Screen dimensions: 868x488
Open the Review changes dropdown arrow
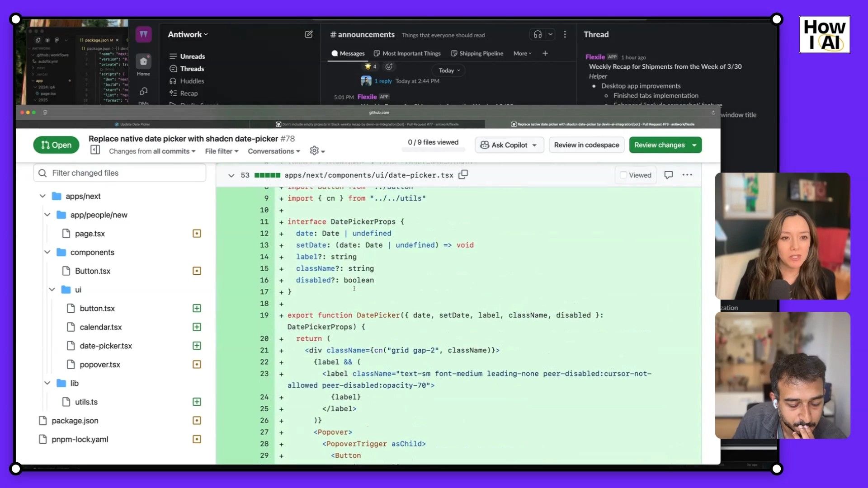coord(694,145)
